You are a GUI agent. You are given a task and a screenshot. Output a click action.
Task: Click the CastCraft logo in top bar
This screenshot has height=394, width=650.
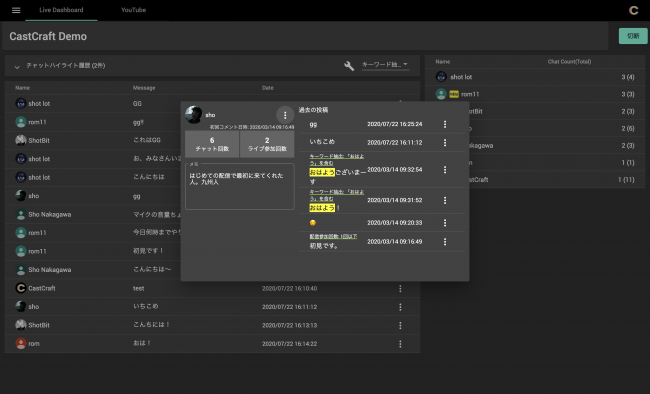pyautogui.click(x=633, y=10)
